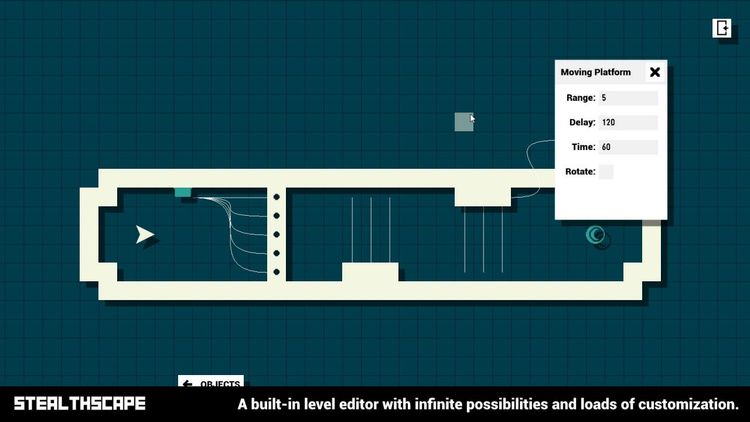Select the teal spiral goal object

tap(596, 234)
